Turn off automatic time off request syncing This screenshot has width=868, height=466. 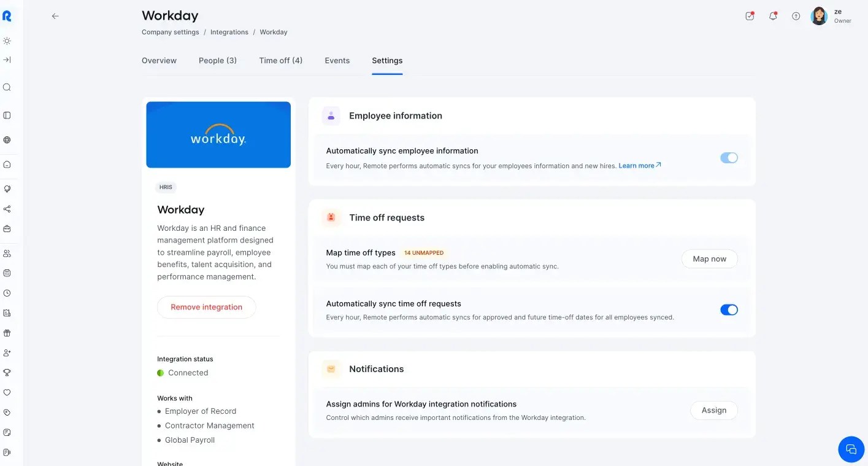pos(729,309)
